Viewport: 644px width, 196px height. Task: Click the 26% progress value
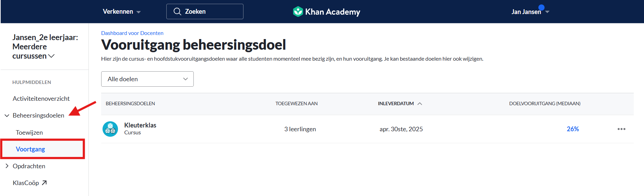coord(573,129)
